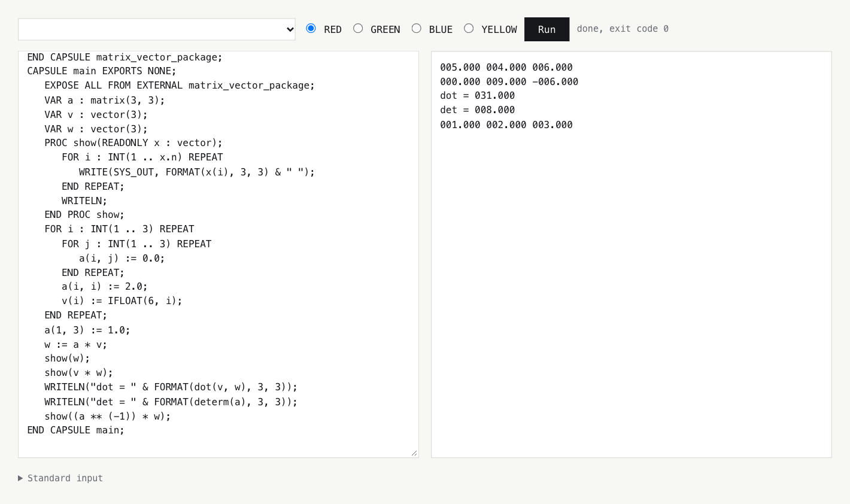This screenshot has width=850, height=504.
Task: Click the line 'show((a ** (-1)) * w);'
Action: [108, 417]
